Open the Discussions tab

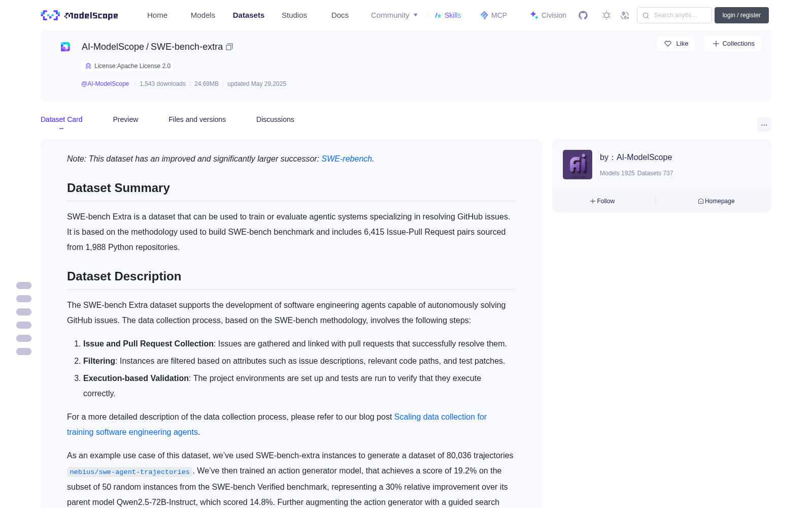coord(275,119)
